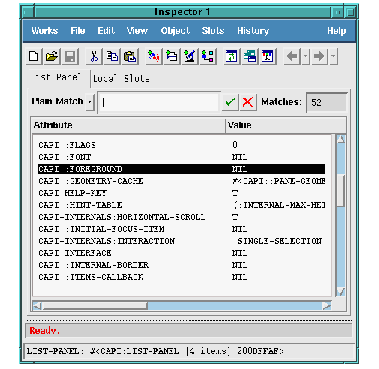This screenshot has height=369, width=379.
Task: Open the window menu button in title bar
Action: tap(28, 13)
